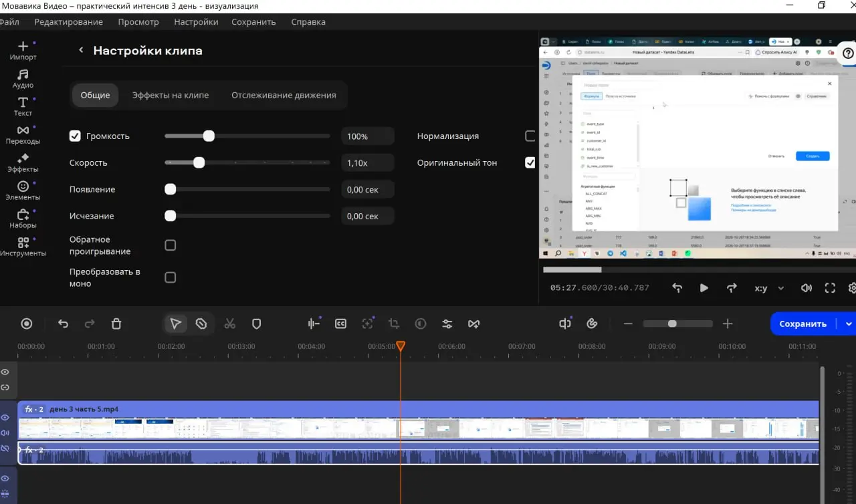Add a marker with the marker icon

pyautogui.click(x=256, y=324)
